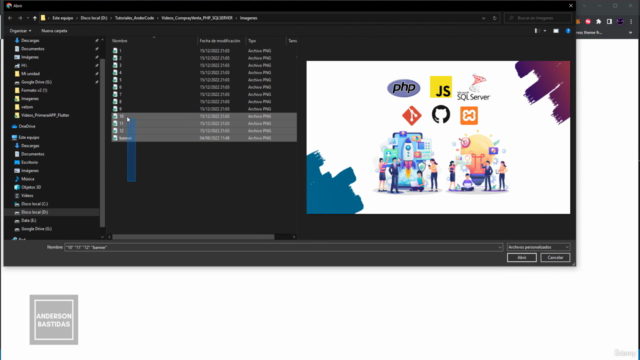This screenshot has width=640, height=360.
Task: Select PNG file named 12
Action: click(x=204, y=131)
